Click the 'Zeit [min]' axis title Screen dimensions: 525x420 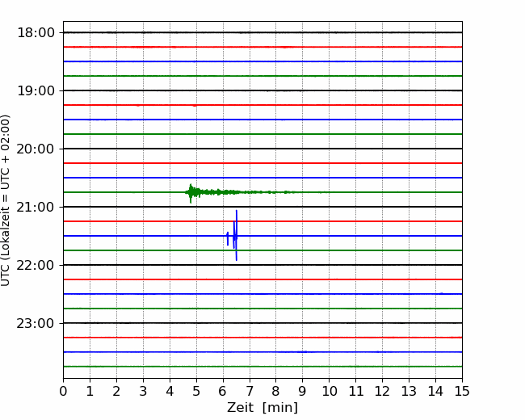(x=262, y=408)
